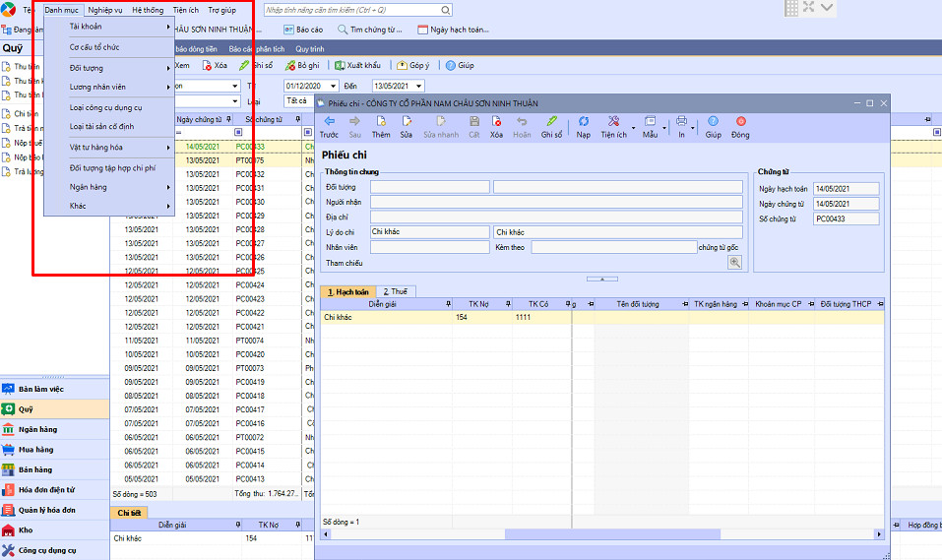Open the Tiện ích tools icon

[613, 121]
